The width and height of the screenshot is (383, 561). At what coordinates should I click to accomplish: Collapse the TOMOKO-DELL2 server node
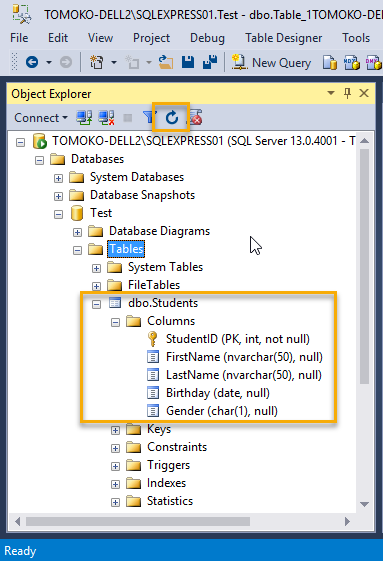pos(20,142)
